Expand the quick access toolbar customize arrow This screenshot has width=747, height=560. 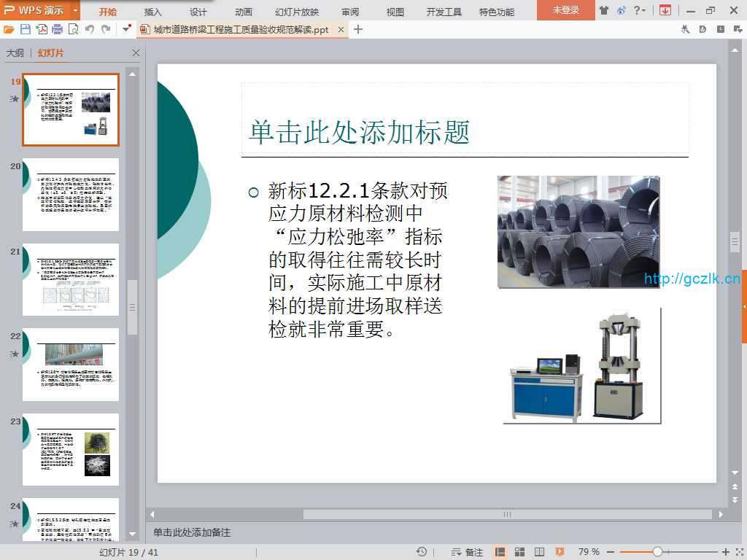click(x=127, y=29)
